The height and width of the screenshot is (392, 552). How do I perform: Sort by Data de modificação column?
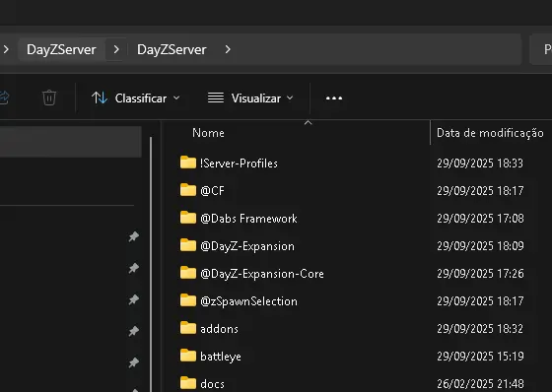(x=490, y=133)
